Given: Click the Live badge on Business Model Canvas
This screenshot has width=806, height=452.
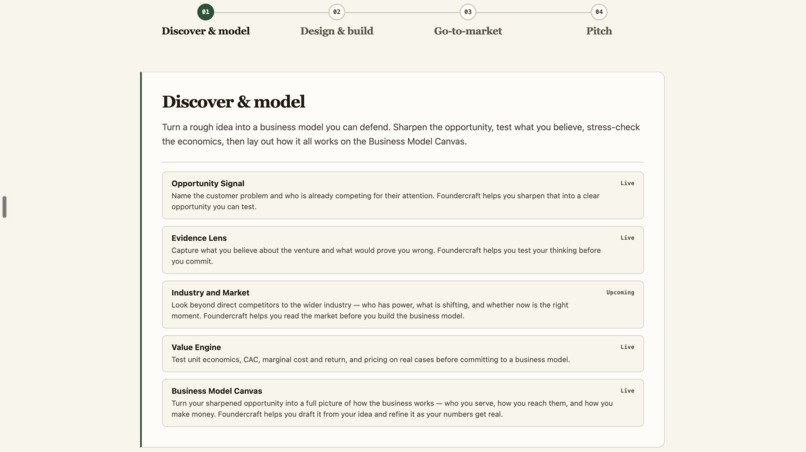Looking at the screenshot, I should (627, 391).
